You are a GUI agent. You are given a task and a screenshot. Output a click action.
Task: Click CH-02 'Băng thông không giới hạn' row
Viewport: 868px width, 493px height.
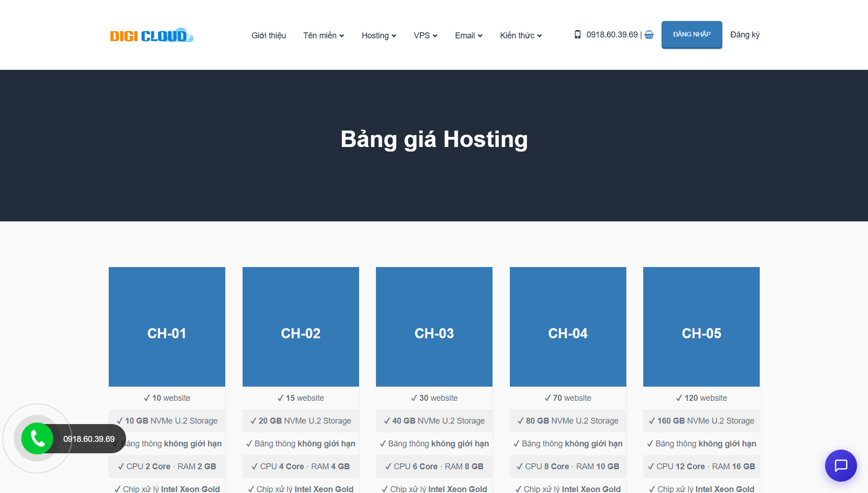pyautogui.click(x=301, y=444)
